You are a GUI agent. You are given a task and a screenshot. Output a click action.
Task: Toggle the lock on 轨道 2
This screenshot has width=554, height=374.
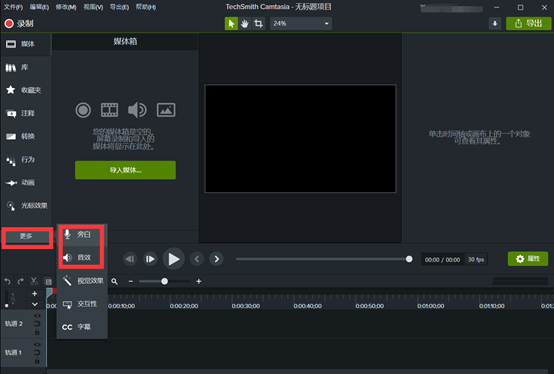point(37,332)
